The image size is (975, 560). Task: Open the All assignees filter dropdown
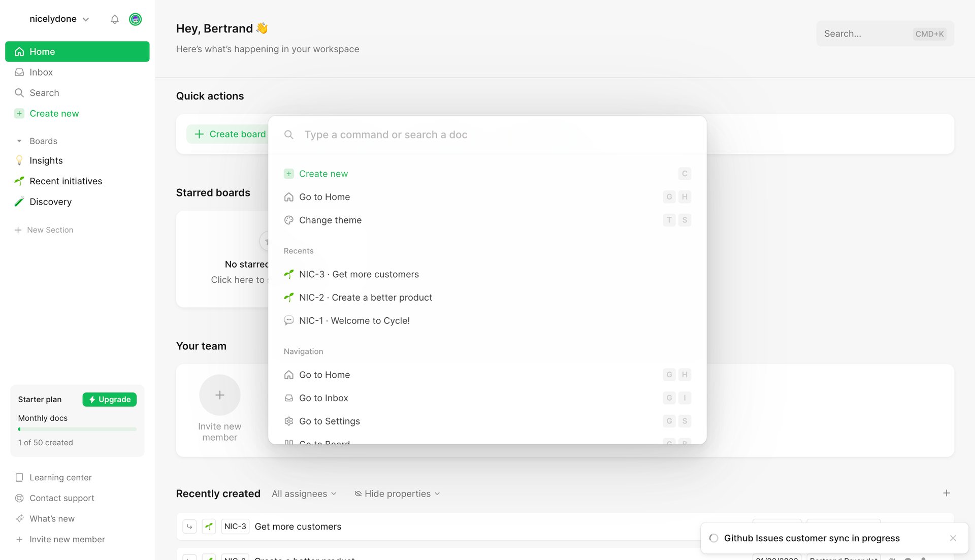pyautogui.click(x=304, y=493)
